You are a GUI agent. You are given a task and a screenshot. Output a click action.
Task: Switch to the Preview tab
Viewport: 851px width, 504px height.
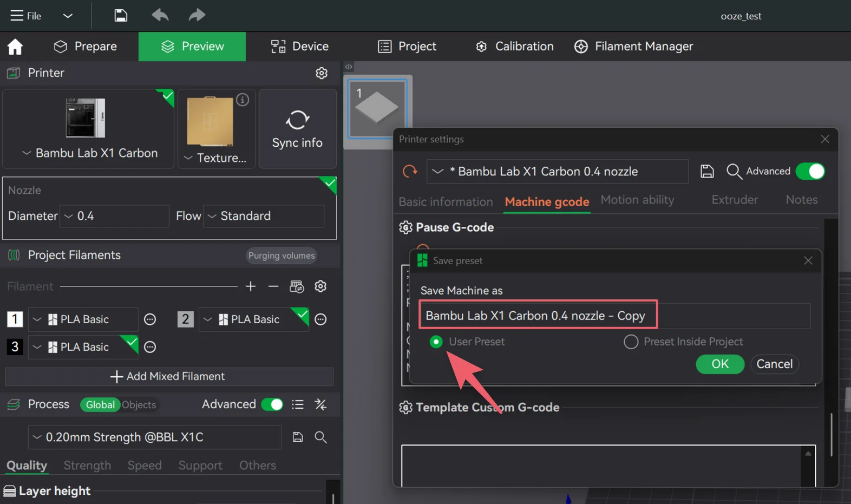click(192, 47)
